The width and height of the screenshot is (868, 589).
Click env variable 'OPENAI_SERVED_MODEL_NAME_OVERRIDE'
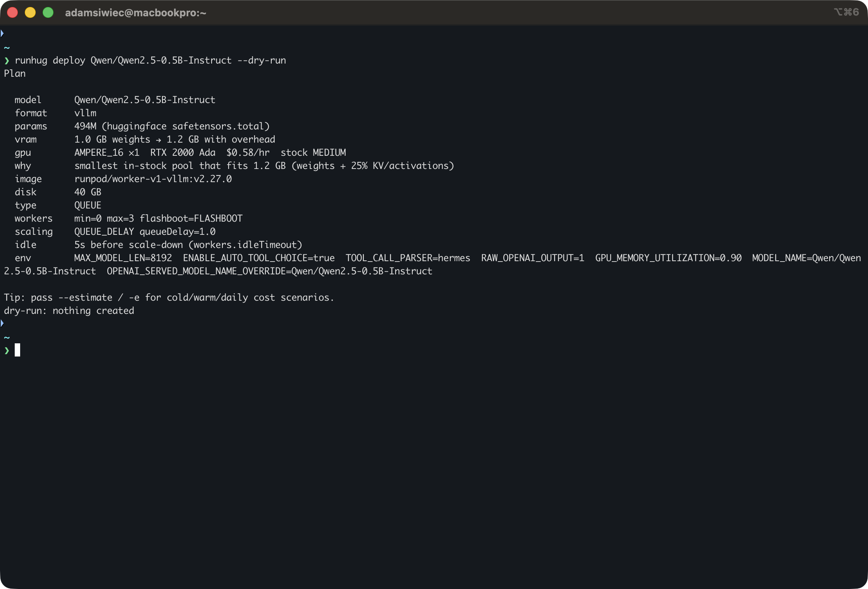coord(196,271)
